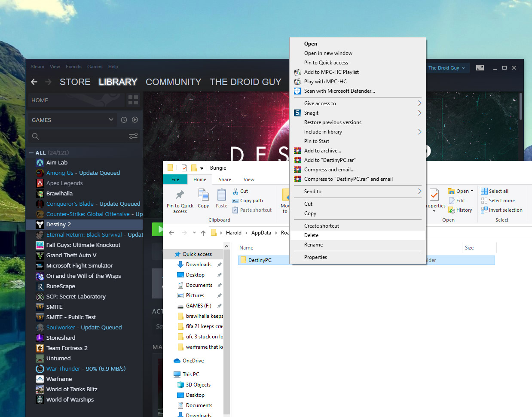532x417 pixels.
Task: Unpin GAMES (F:) from Quick access
Action: click(x=219, y=306)
